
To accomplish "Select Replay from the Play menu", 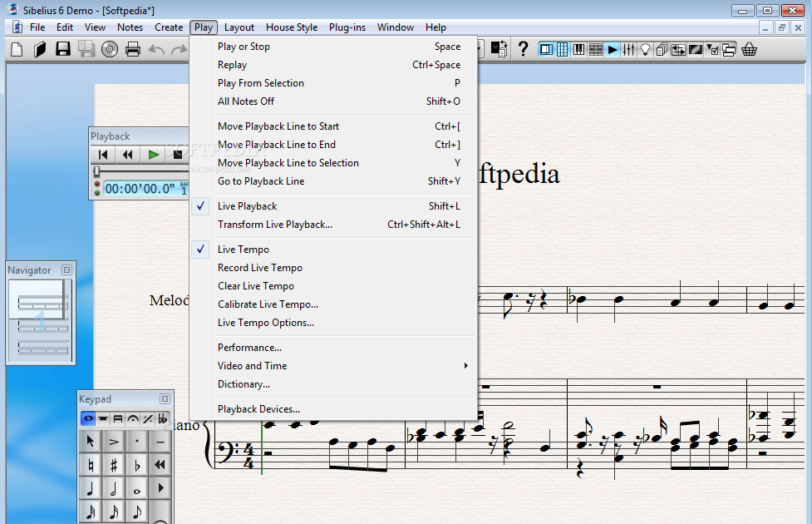I will [333, 65].
